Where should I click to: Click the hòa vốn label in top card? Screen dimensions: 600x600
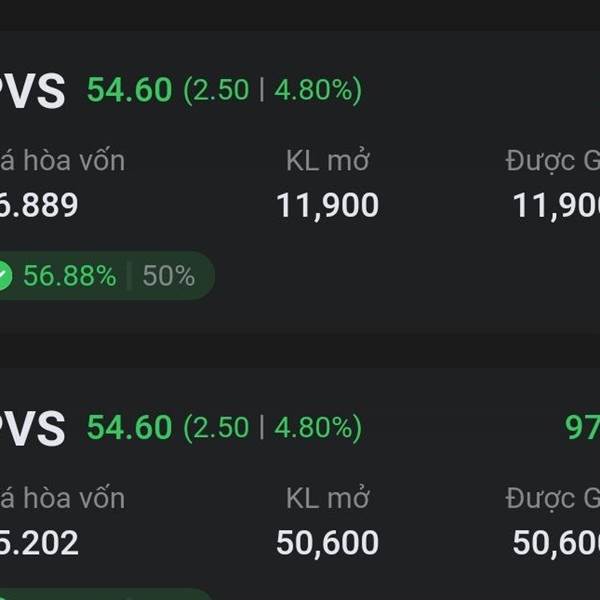(x=63, y=160)
